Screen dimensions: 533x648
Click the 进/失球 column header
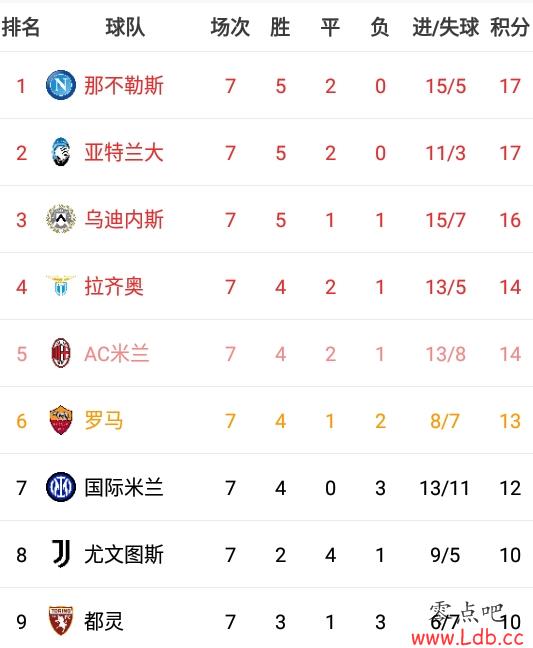click(x=445, y=27)
